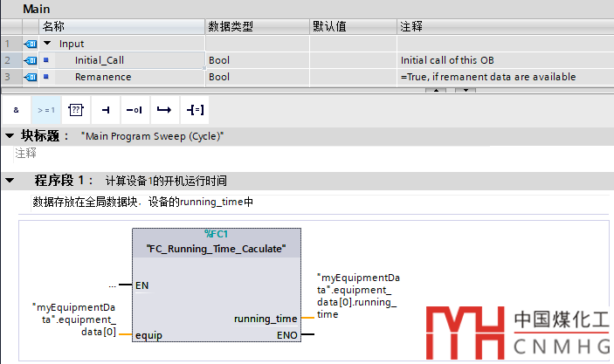Image resolution: width=614 pixels, height=364 pixels.
Task: Insert branch arrow instruction
Action: tap(165, 110)
